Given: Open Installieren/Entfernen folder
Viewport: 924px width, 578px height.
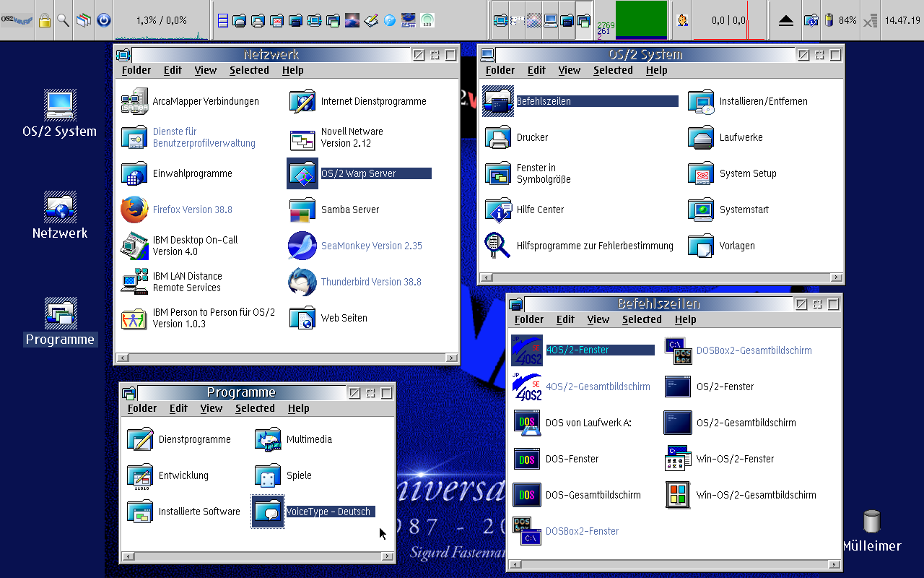Looking at the screenshot, I should 701,101.
